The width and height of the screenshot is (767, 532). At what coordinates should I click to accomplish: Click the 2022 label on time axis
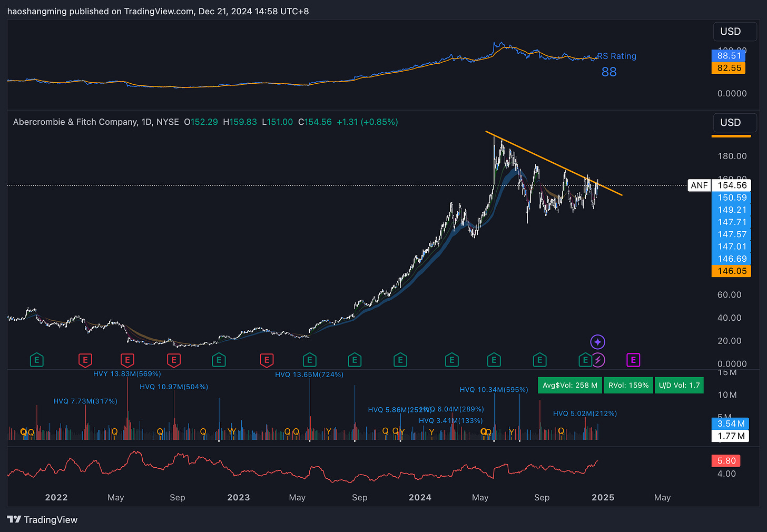(56, 497)
